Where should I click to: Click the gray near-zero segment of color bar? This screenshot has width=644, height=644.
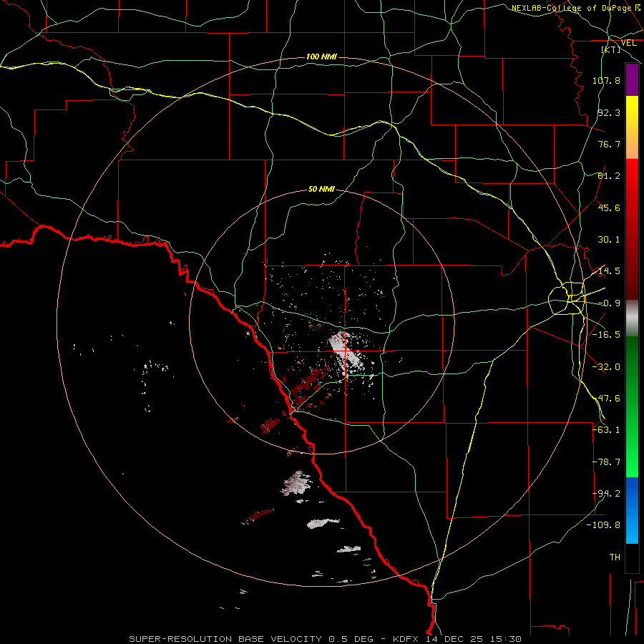(x=632, y=318)
